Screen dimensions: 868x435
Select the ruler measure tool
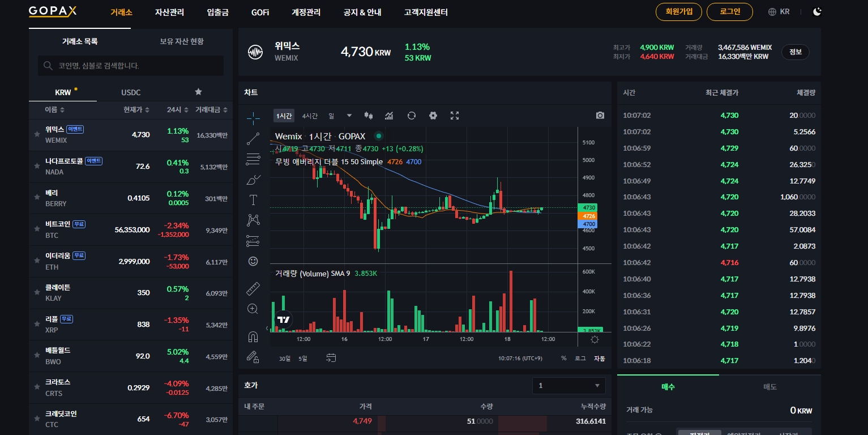coord(253,289)
